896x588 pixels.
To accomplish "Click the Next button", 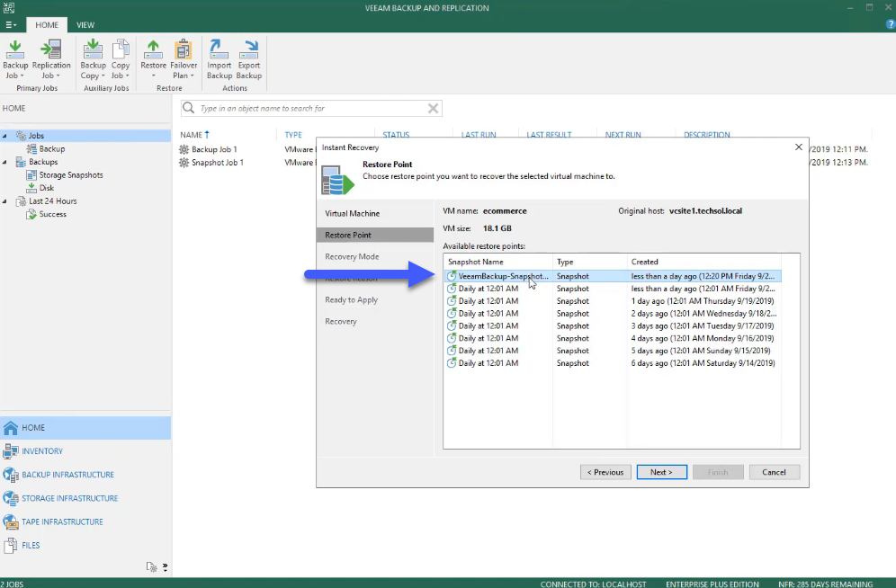I will point(662,473).
